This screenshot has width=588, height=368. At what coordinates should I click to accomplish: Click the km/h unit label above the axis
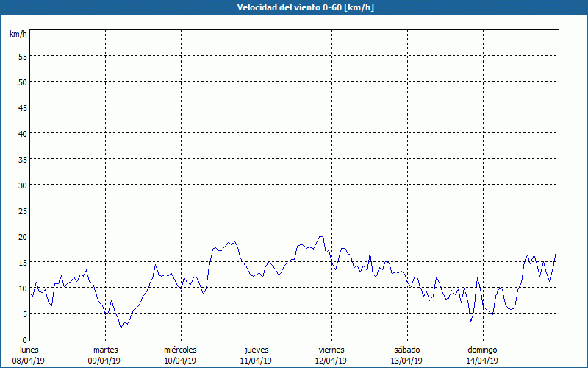tap(17, 35)
